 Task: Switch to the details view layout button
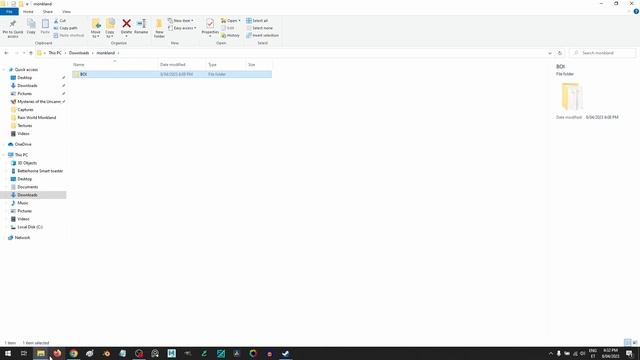coord(627,342)
